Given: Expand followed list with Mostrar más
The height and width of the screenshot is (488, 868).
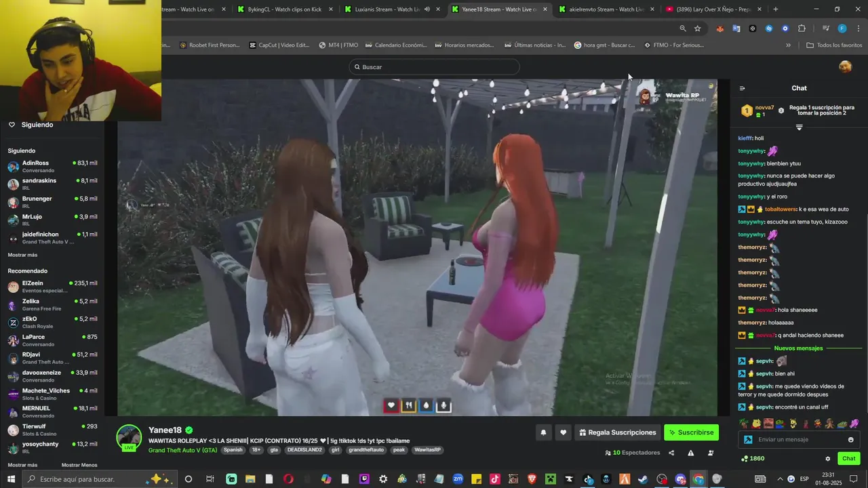Looking at the screenshot, I should 22,255.
